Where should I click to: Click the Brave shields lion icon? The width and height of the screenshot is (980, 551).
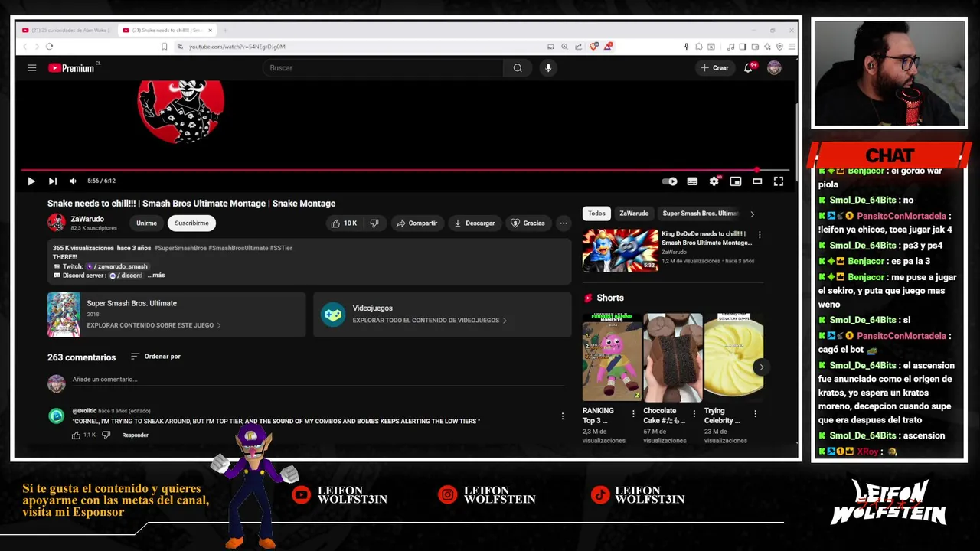coord(593,47)
